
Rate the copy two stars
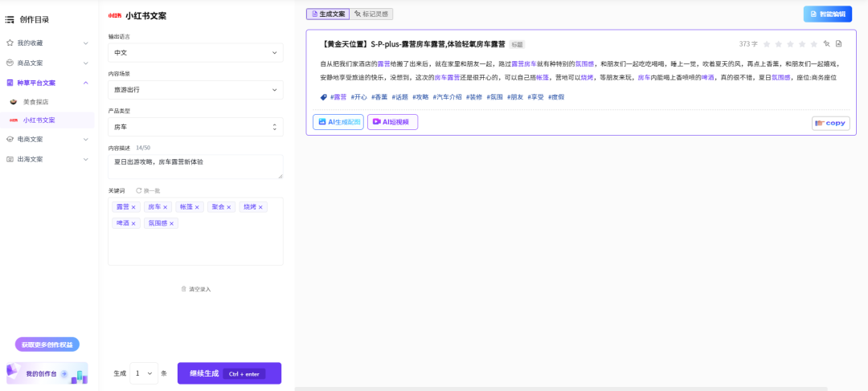(x=778, y=44)
